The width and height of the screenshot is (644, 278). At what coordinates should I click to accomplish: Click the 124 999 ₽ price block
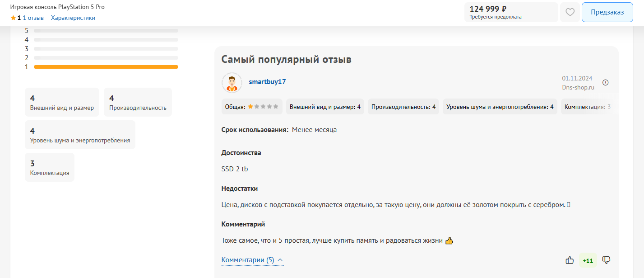511,12
